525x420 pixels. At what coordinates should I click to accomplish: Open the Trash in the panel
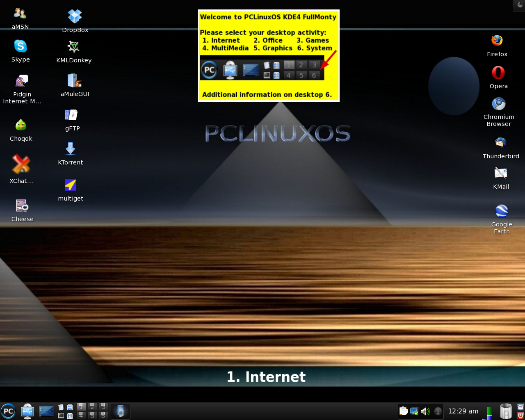506,411
